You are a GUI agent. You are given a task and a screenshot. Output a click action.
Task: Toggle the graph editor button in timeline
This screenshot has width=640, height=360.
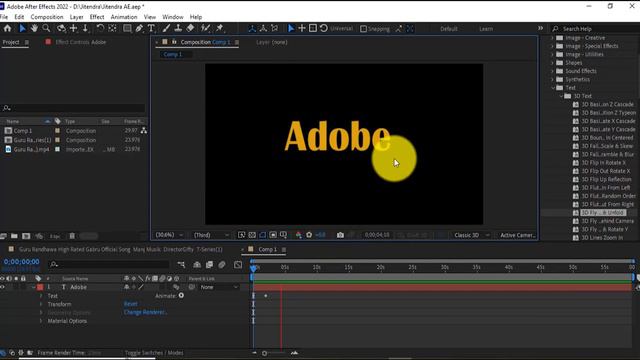(238, 265)
